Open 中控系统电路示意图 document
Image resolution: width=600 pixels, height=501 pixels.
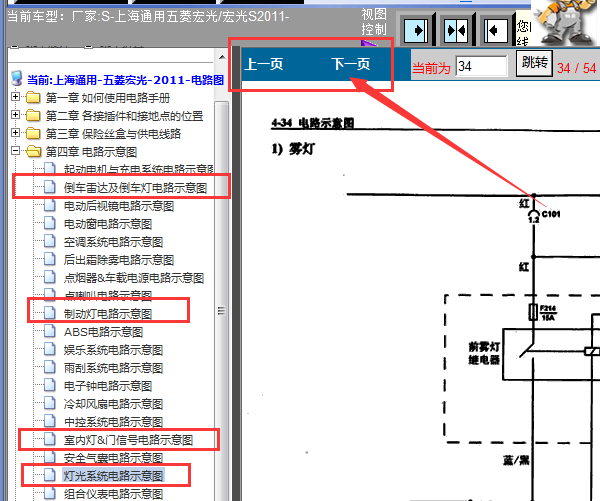coord(113,422)
